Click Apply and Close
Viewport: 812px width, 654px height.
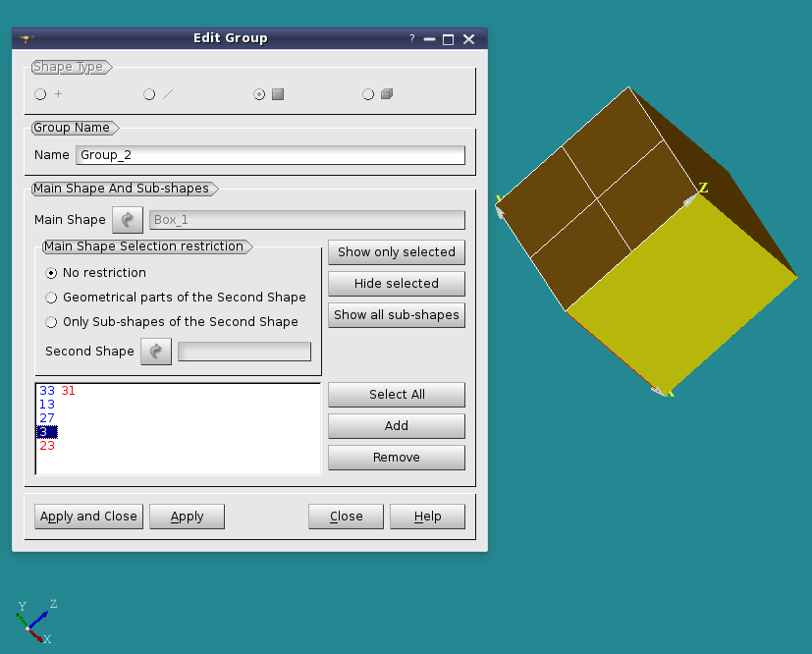pos(88,517)
